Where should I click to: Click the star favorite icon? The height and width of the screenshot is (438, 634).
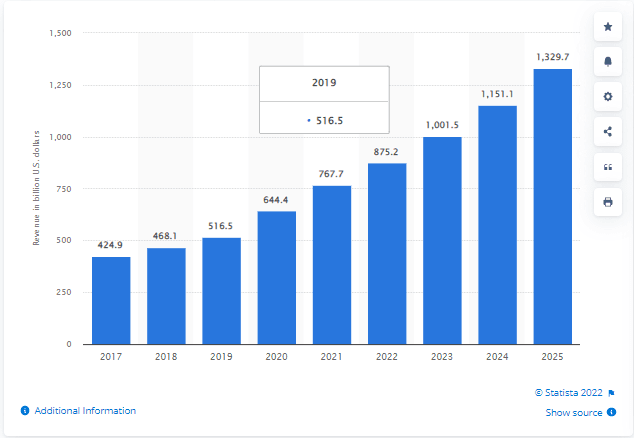tap(607, 27)
